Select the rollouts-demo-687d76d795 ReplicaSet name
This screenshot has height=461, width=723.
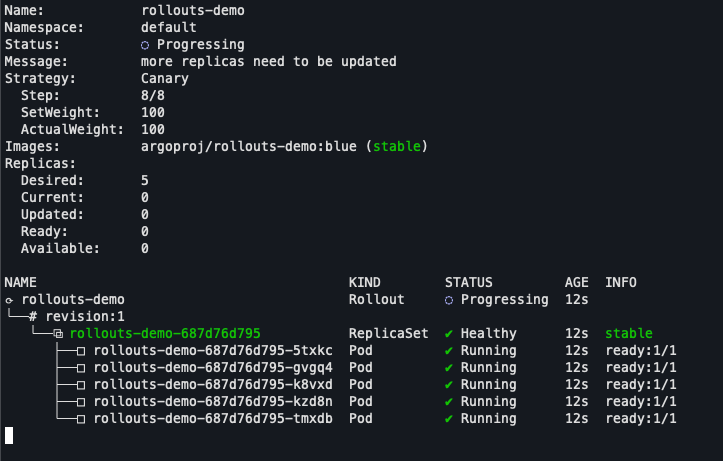pos(165,333)
